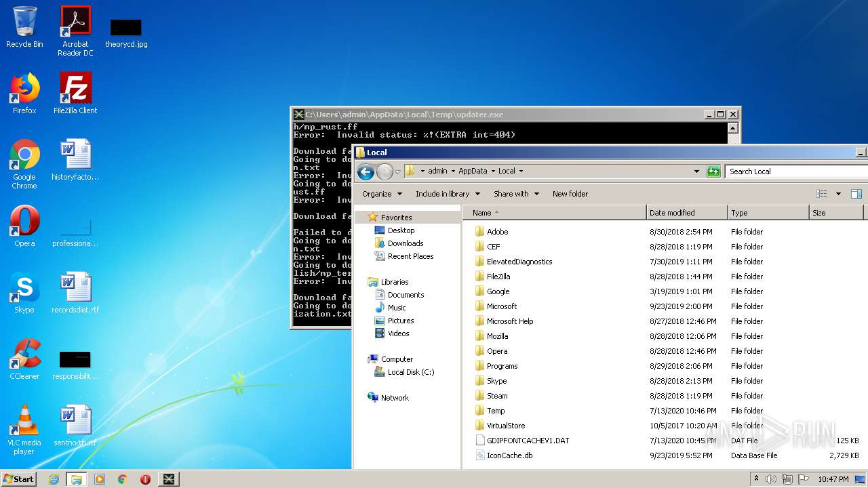This screenshot has height=488, width=868.
Task: Select the Temp folder in the list
Action: [x=496, y=411]
